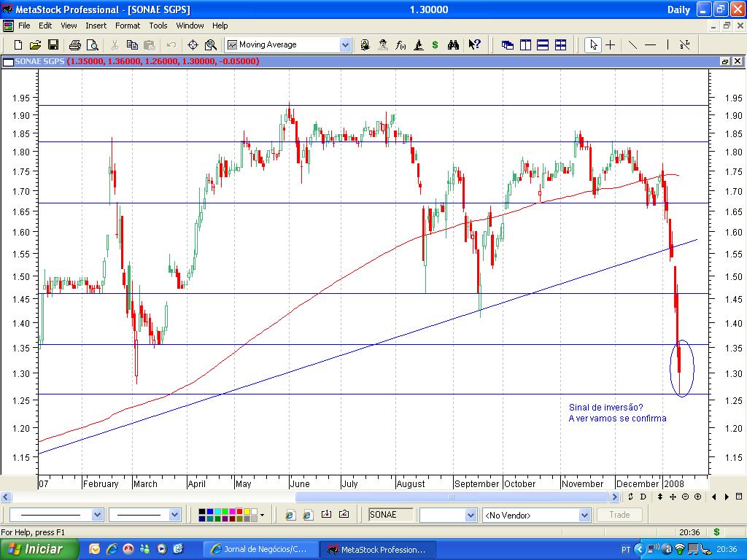Viewport: 747px width, 560px height.
Task: Open the line style dropdown
Action: [97, 515]
